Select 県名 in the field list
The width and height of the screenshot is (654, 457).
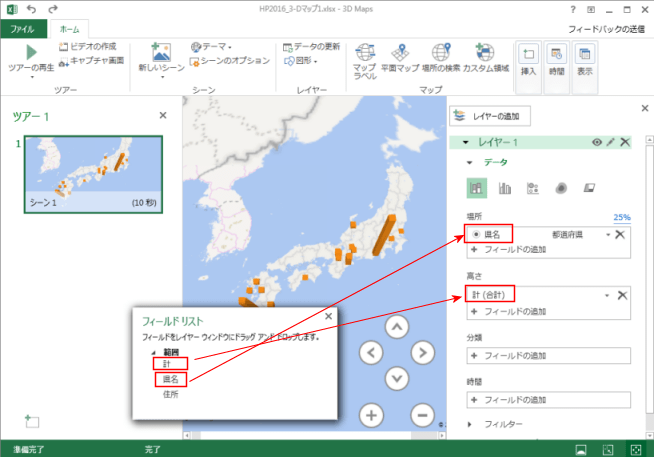point(171,379)
